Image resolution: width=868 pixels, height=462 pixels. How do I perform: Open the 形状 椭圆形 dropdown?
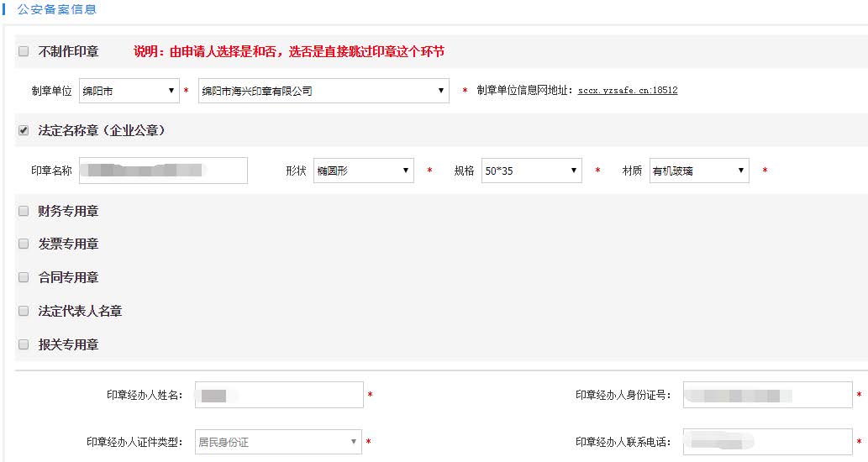click(364, 171)
